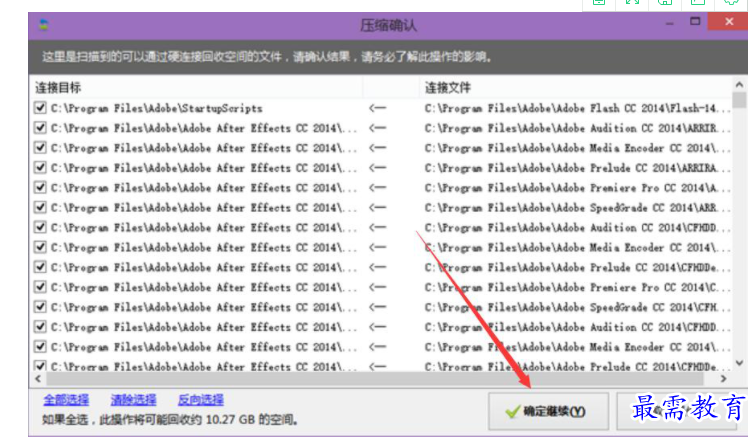This screenshot has height=439, width=754.
Task: Select the Adobe SpeedGrade CC 2014\ARR path
Action: pos(578,208)
